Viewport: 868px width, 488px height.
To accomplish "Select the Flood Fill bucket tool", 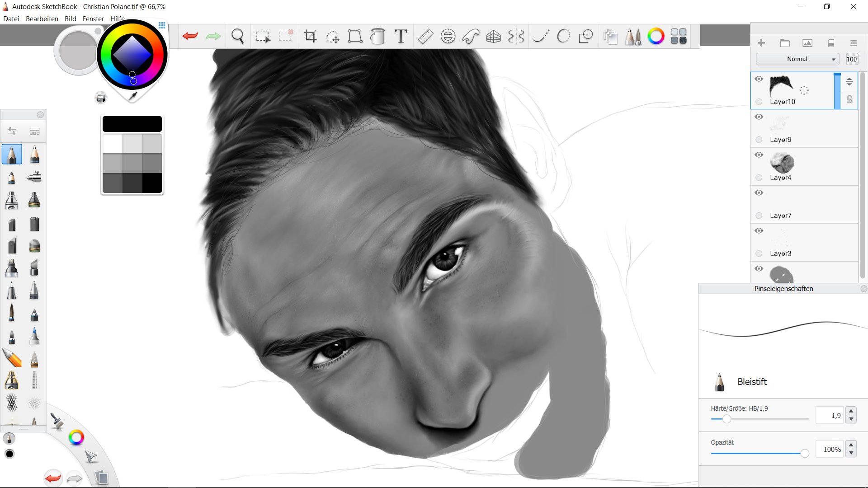I will tap(377, 36).
